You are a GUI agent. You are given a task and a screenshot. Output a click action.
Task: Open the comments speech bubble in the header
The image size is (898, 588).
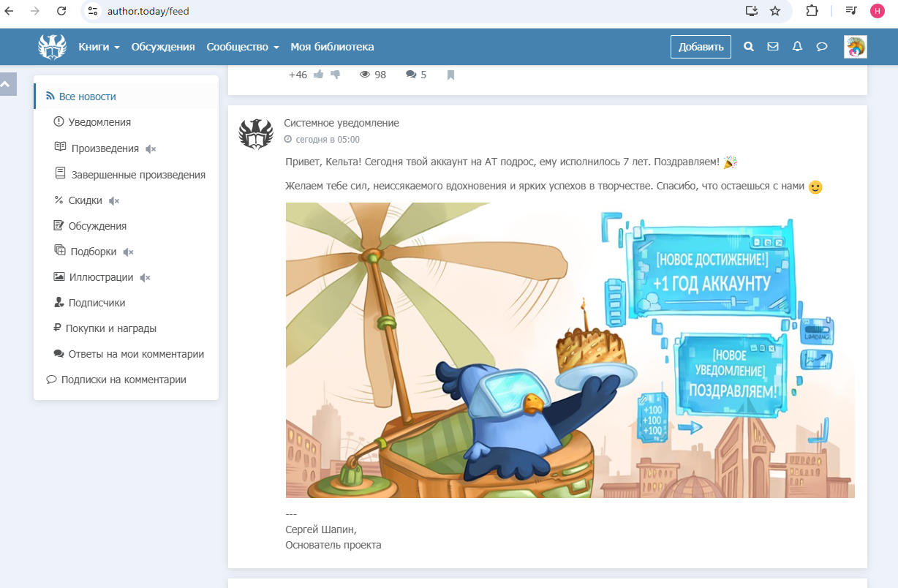click(x=821, y=47)
